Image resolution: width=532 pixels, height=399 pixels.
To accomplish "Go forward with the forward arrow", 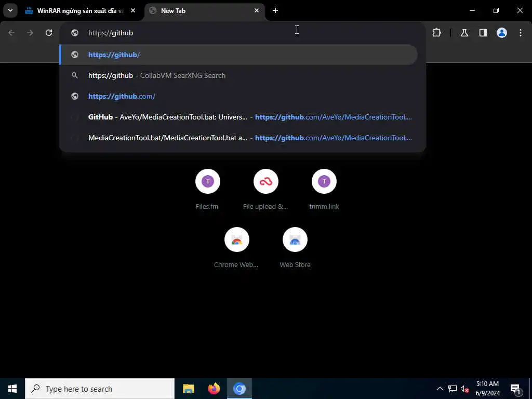I will tap(30, 33).
